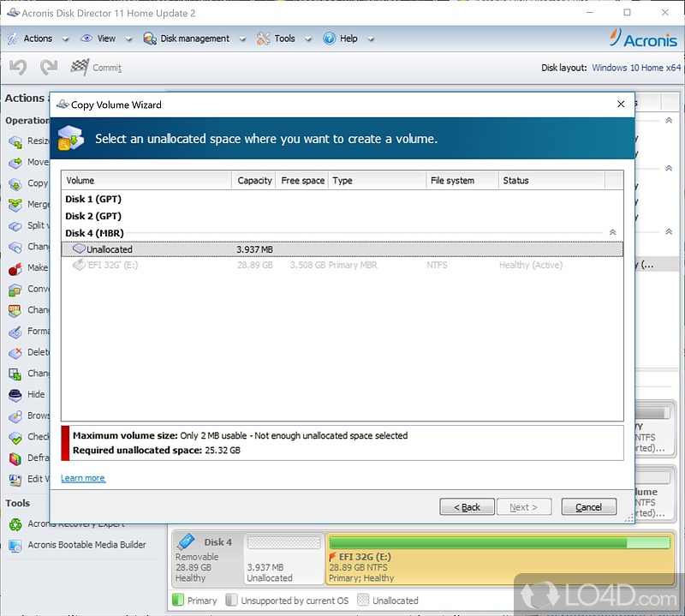Click the Browse files icon in sidebar

coord(15,416)
